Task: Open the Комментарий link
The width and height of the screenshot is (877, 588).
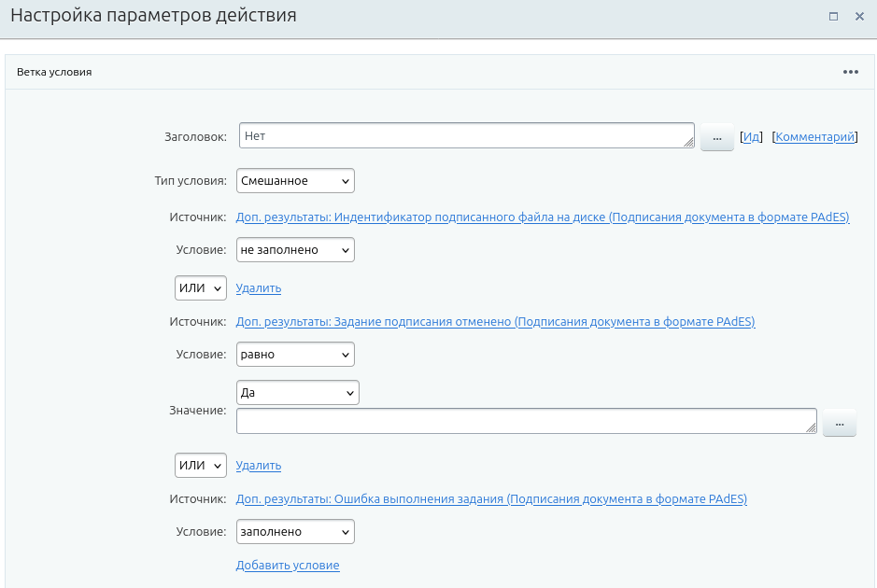Action: pyautogui.click(x=814, y=137)
